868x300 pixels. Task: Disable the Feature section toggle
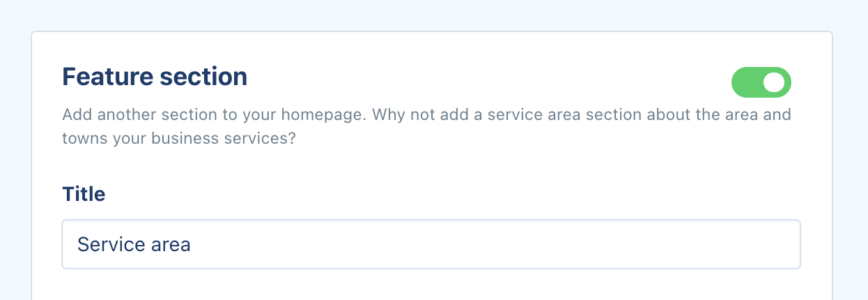(x=761, y=82)
